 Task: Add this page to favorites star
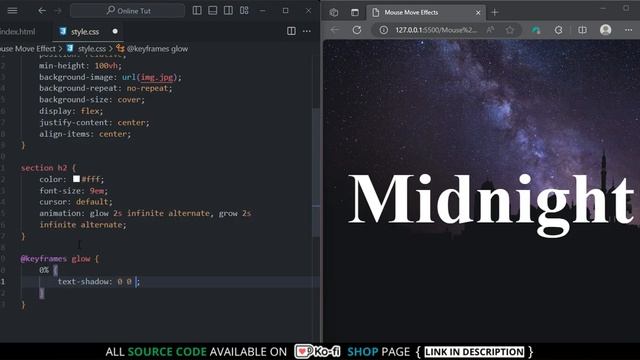[x=510, y=30]
